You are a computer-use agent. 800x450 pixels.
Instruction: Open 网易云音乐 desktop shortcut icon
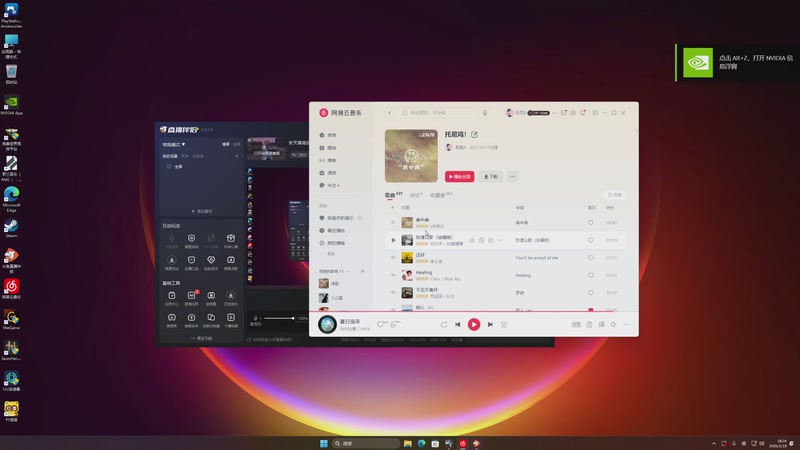coord(11,289)
